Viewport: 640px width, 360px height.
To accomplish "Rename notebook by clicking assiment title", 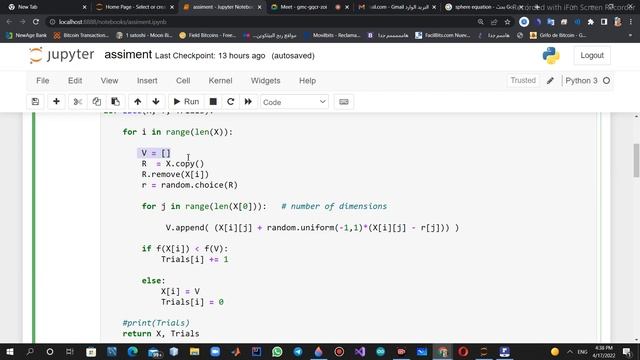I will click(128, 54).
